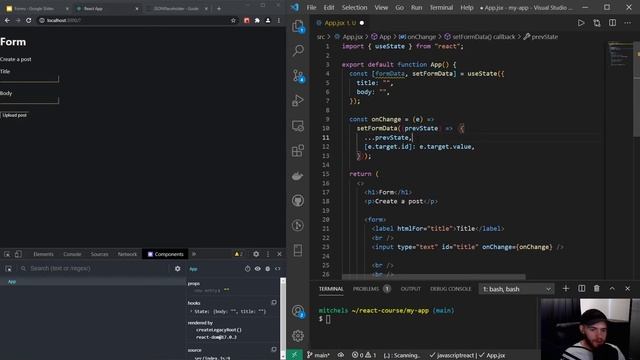This screenshot has height=360, width=640.
Task: Open the editor More Actions menu
Action: (x=627, y=23)
